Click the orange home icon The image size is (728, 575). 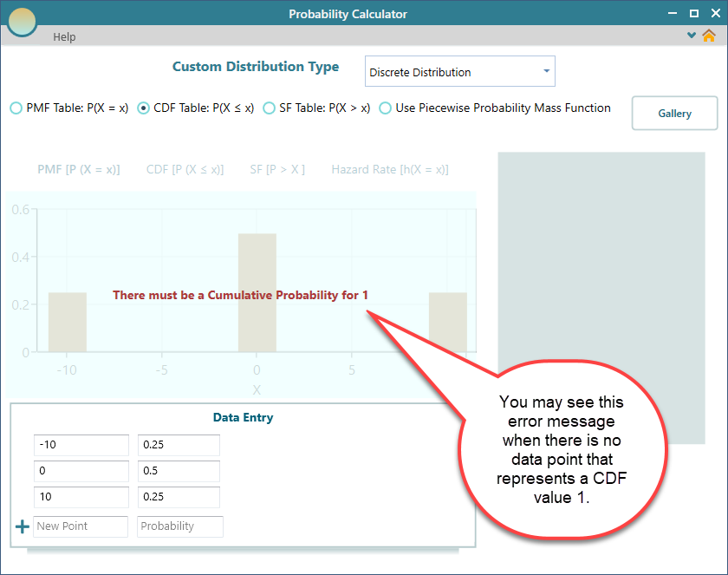709,36
